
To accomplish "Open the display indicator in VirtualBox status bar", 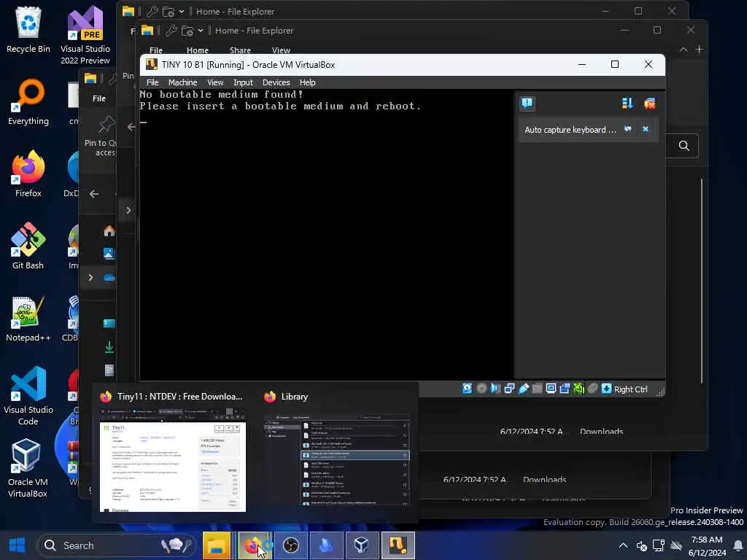I will 551,389.
